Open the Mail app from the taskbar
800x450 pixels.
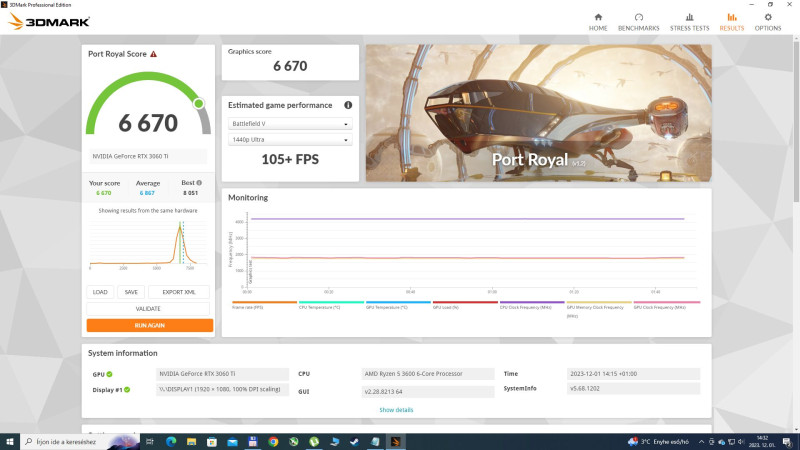point(232,442)
